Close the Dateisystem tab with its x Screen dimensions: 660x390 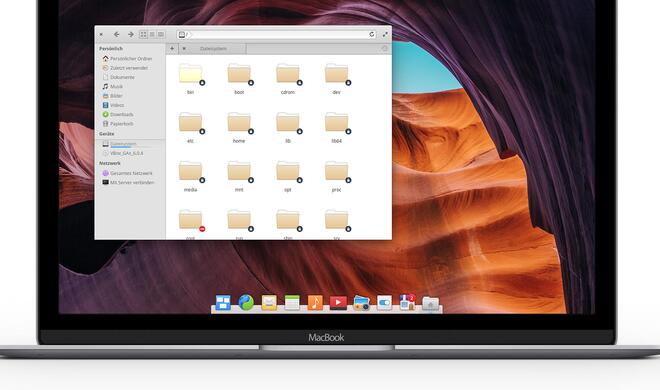[184, 49]
